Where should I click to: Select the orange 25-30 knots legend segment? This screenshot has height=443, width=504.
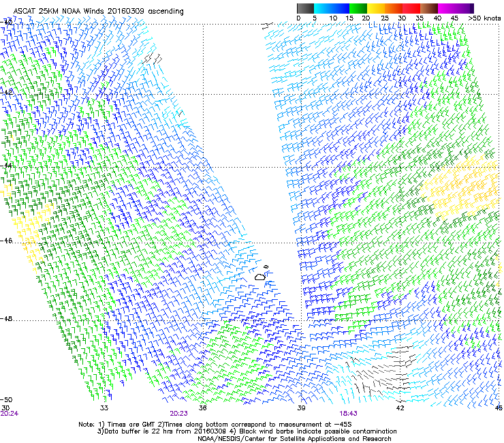tap(394, 8)
